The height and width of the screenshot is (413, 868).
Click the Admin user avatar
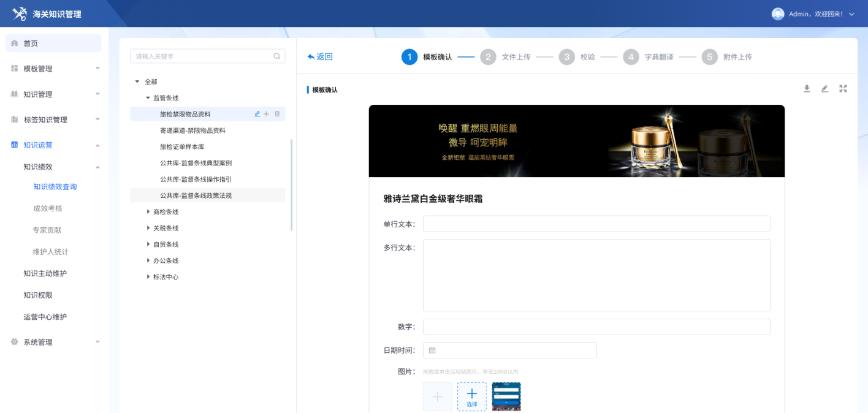(778, 13)
